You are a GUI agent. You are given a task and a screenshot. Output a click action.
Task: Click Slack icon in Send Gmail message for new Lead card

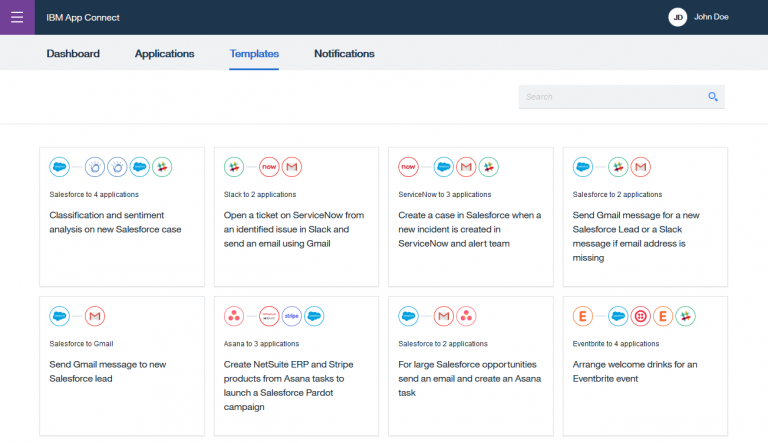point(618,167)
